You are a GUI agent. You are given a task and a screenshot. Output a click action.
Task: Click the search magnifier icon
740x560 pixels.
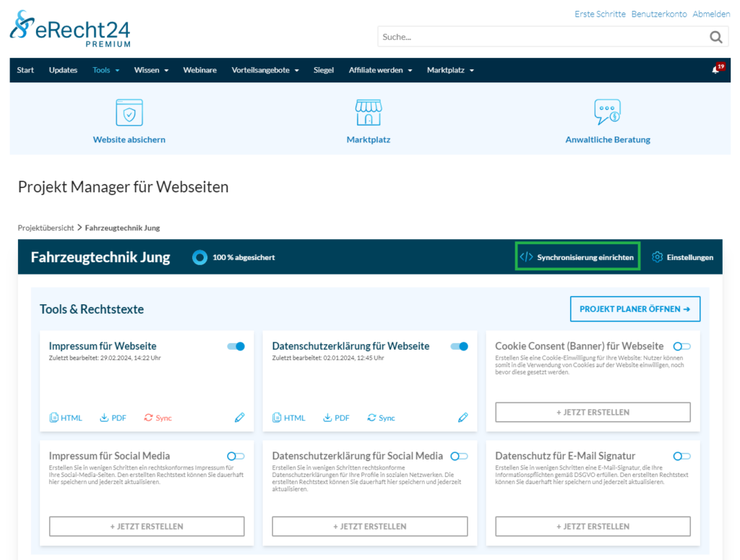pyautogui.click(x=715, y=37)
